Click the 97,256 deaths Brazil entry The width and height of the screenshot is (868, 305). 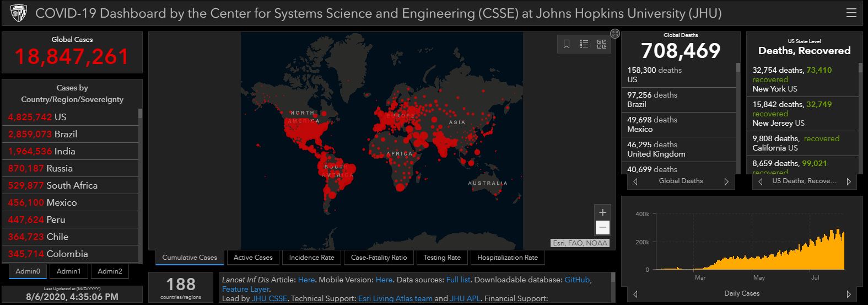pyautogui.click(x=680, y=100)
